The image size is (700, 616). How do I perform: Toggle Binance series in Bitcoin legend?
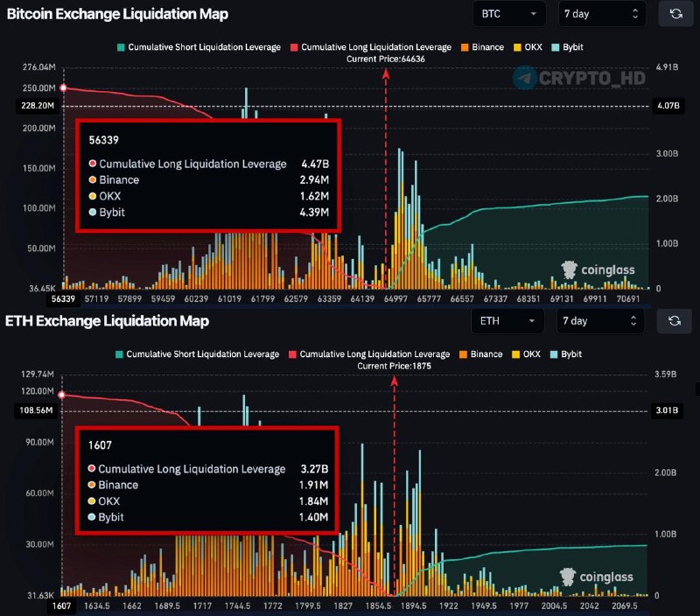coord(483,47)
